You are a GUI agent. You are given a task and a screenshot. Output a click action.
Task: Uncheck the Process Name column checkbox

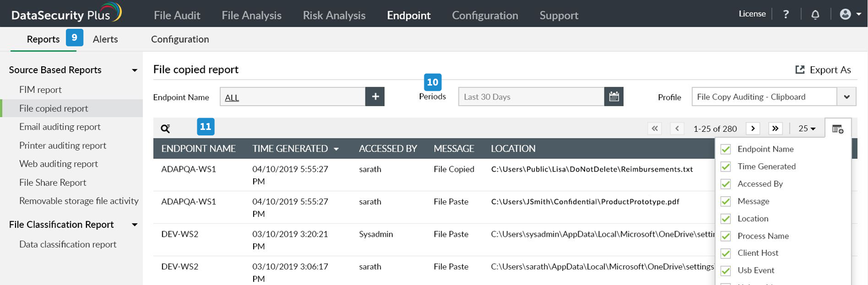pyautogui.click(x=726, y=236)
